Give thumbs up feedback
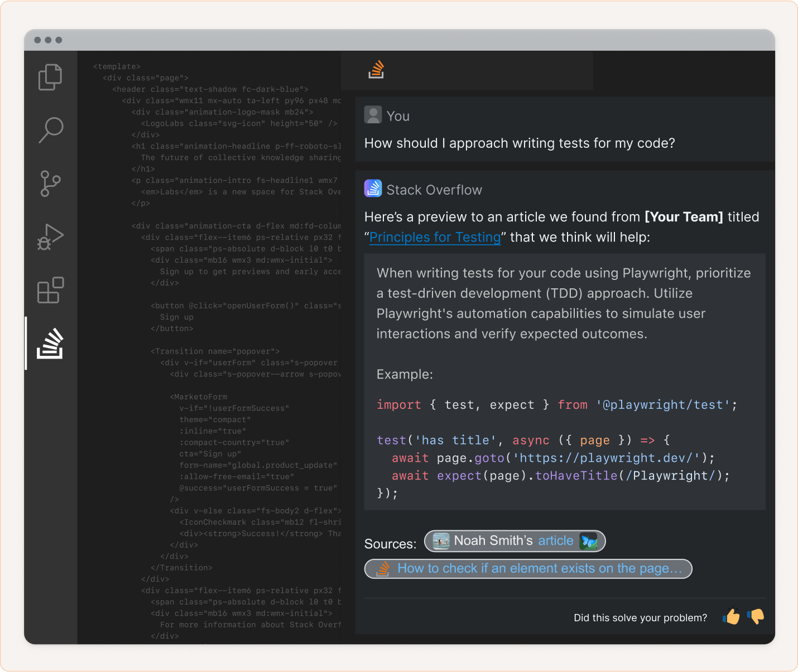The height and width of the screenshot is (672, 798). click(731, 616)
